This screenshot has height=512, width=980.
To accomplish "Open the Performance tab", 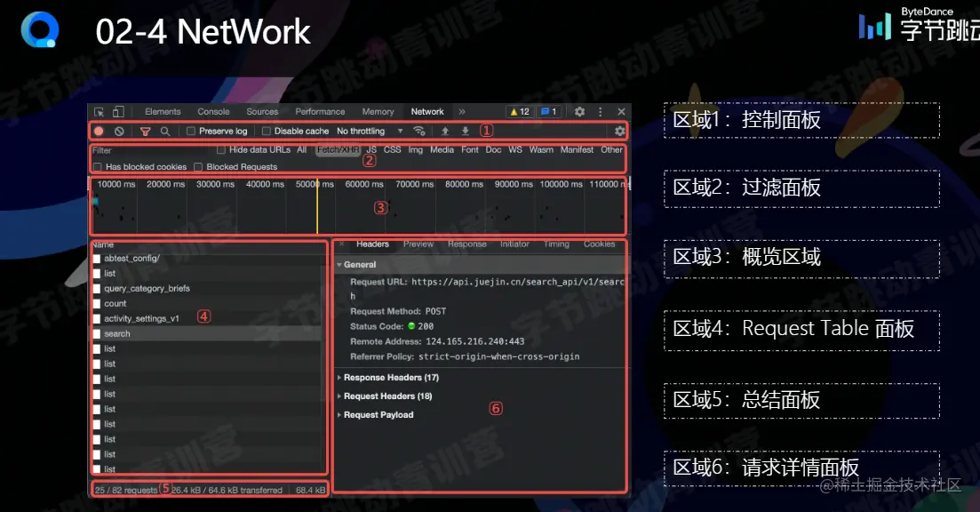I will click(x=320, y=112).
